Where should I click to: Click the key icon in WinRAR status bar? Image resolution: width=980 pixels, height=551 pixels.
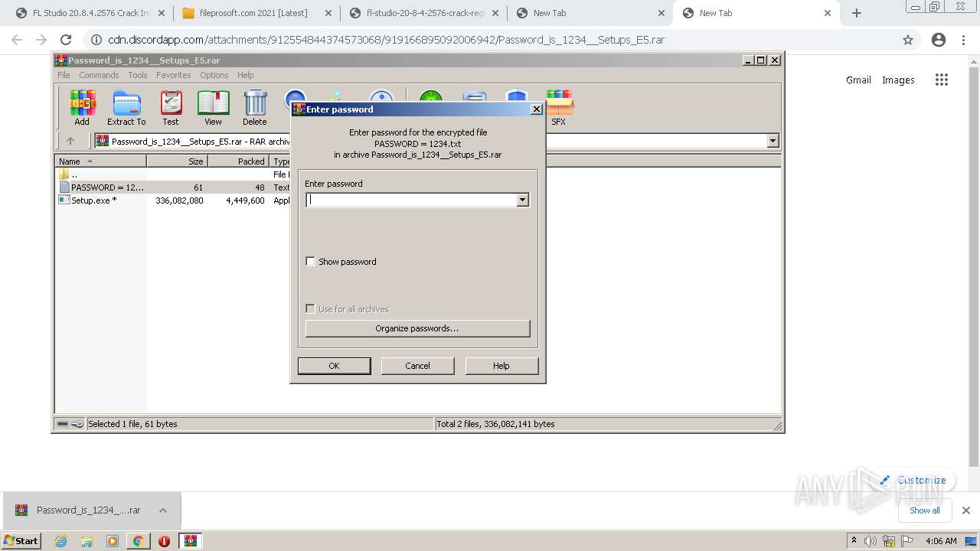pos(77,424)
